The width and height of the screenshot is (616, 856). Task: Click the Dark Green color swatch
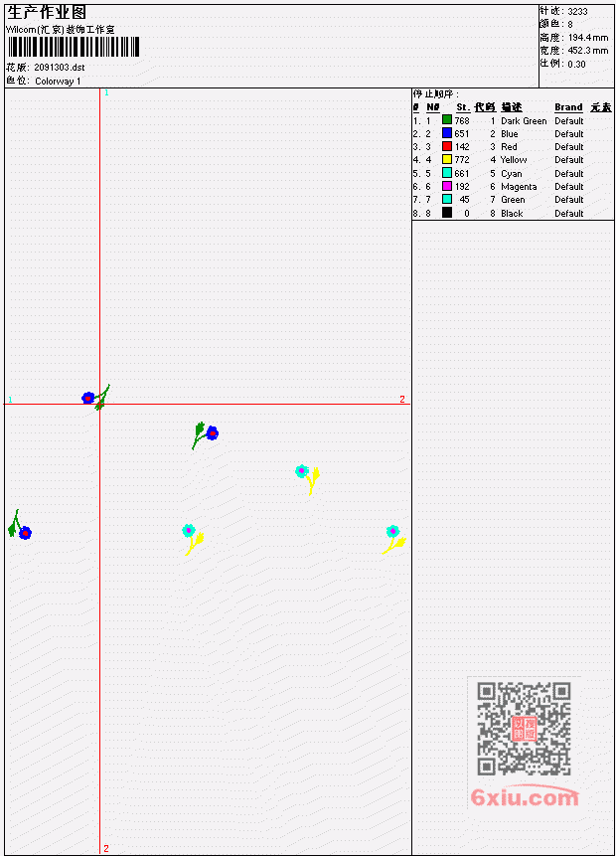447,120
